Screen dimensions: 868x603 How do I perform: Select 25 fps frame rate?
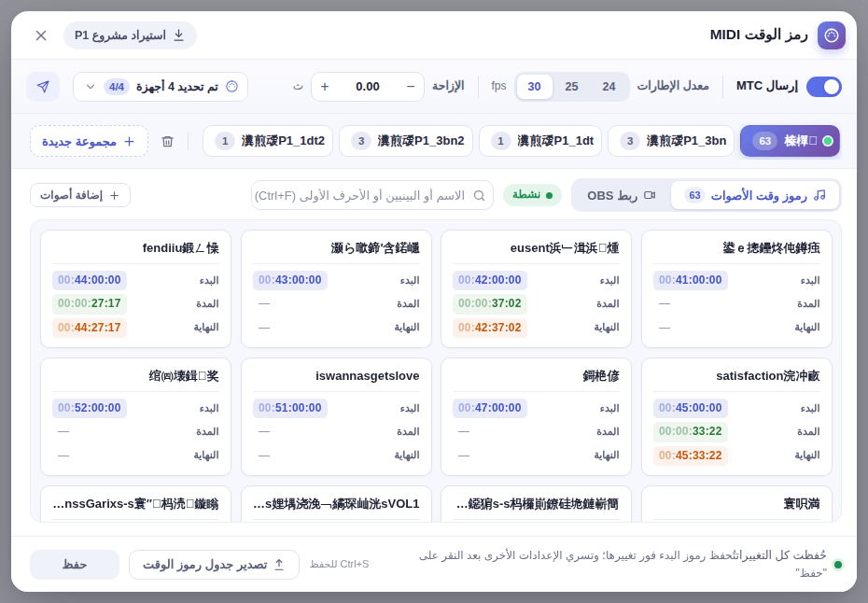tap(571, 87)
